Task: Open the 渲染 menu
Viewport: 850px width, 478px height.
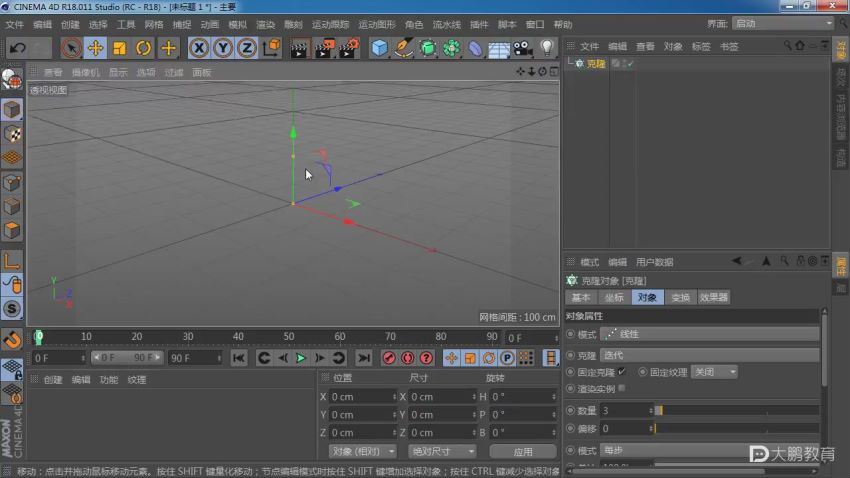Action: [265, 24]
